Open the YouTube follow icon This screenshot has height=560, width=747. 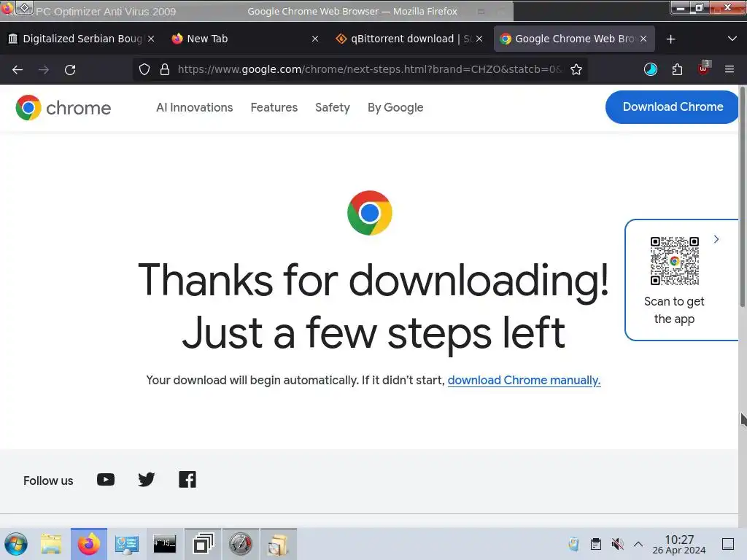[106, 480]
